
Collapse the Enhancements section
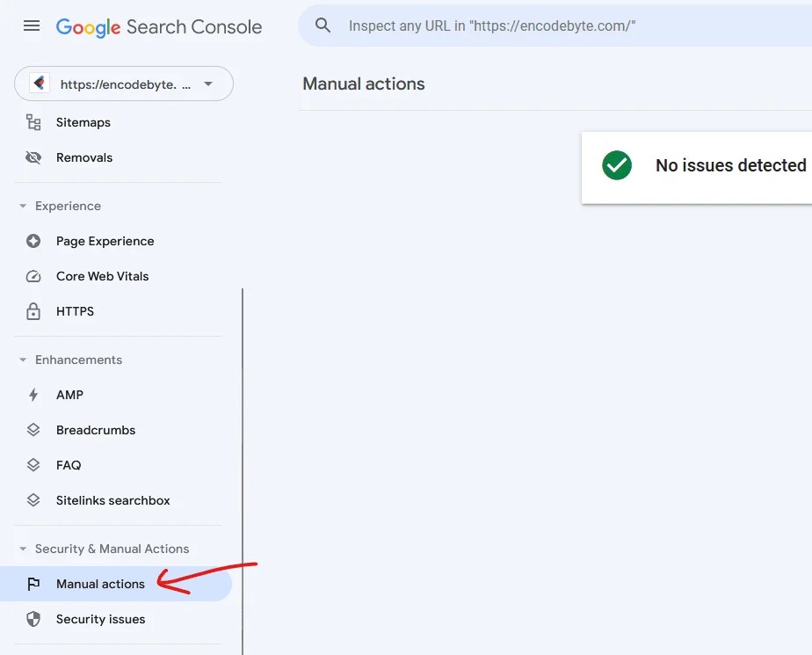click(22, 360)
